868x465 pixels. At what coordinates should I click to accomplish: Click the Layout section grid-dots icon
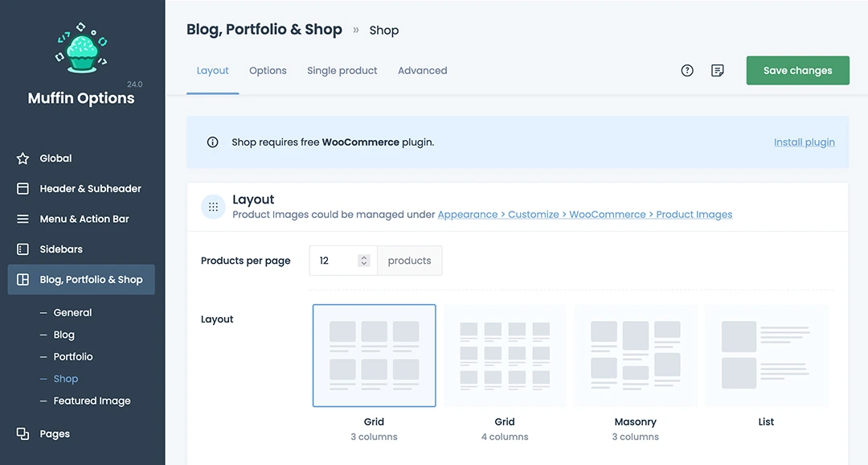(213, 207)
